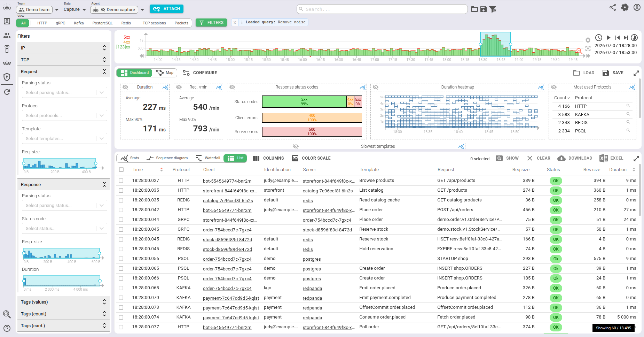
Task: Click the save query disk icon
Action: 483,9
